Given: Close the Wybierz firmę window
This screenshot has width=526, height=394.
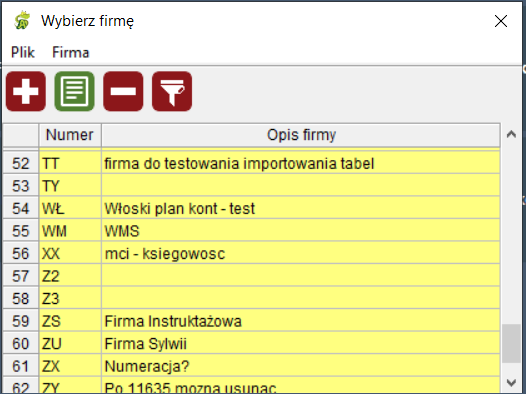Looking at the screenshot, I should click(x=501, y=21).
